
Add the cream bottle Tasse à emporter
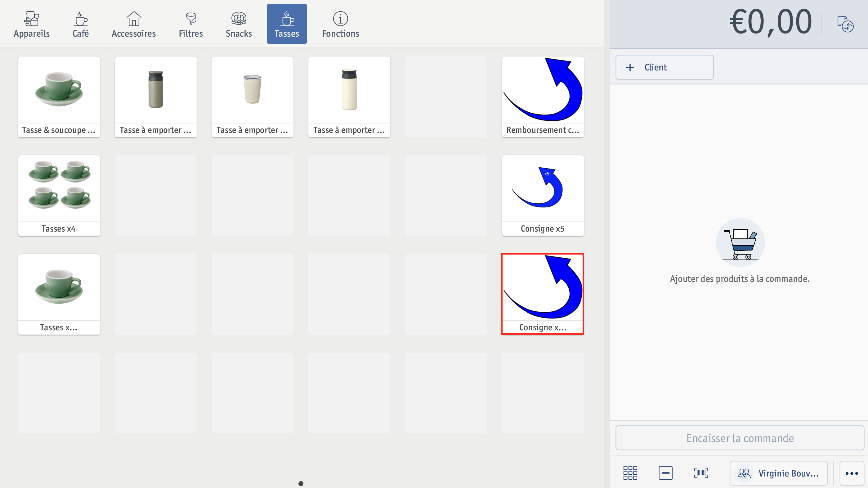click(349, 97)
